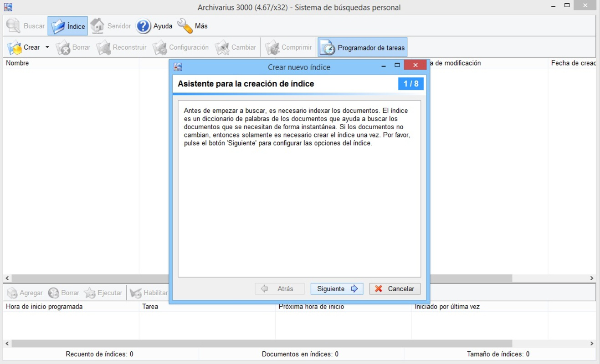The height and width of the screenshot is (364, 600).
Task: Click the task list horizontal scrollbar
Action: coord(262,344)
